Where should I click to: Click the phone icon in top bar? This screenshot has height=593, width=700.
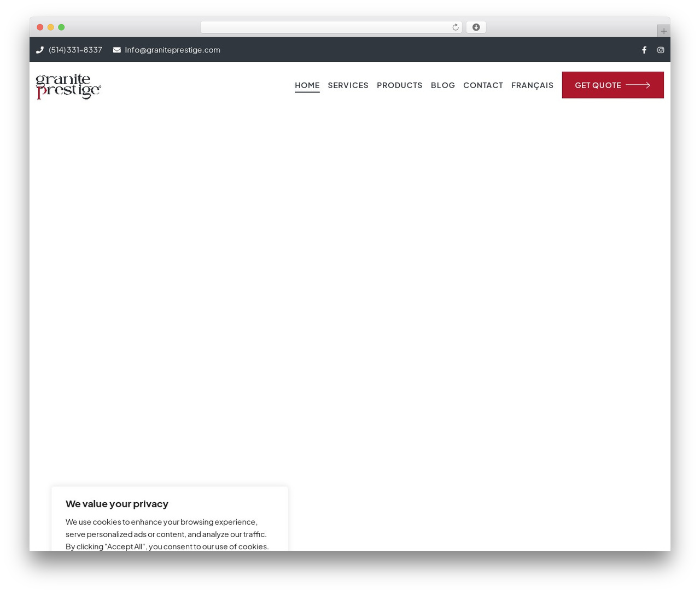40,50
